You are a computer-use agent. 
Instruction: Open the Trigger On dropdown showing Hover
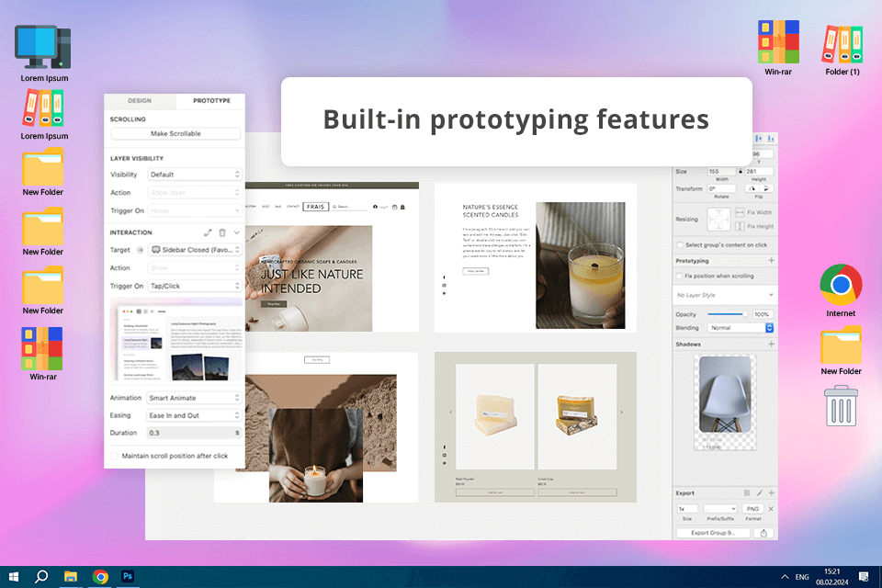(195, 210)
